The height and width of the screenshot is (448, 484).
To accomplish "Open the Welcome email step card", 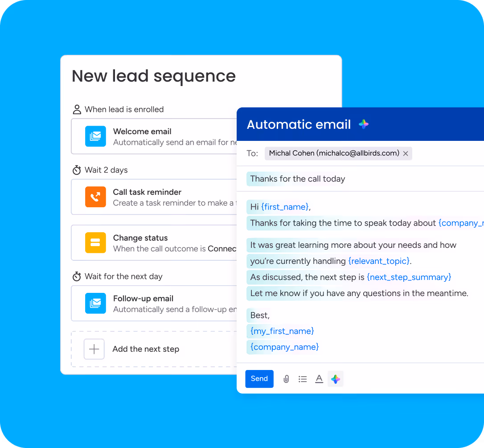I will click(x=154, y=136).
